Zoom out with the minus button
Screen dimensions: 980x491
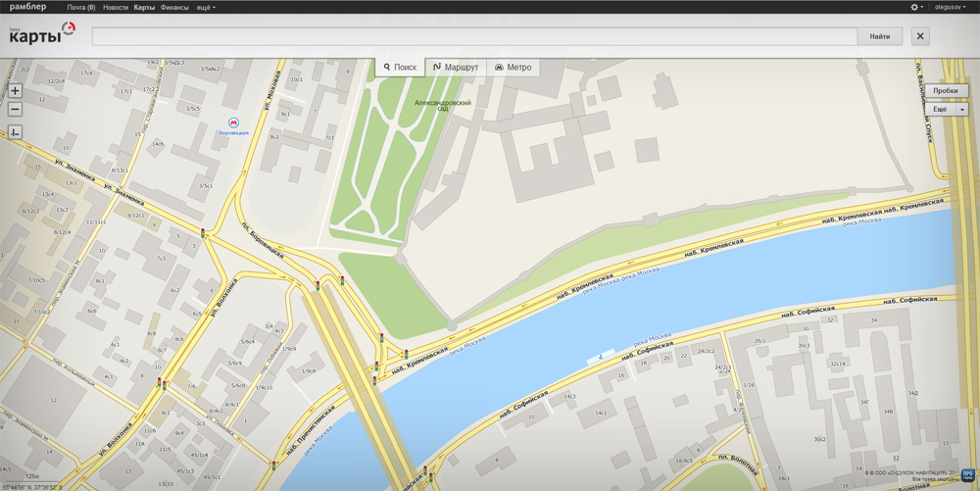point(15,110)
